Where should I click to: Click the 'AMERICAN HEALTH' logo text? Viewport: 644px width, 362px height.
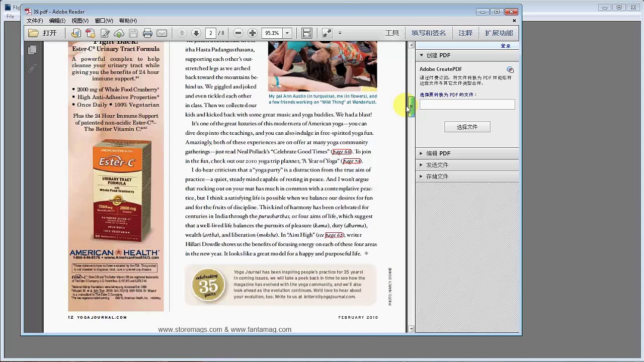point(114,253)
